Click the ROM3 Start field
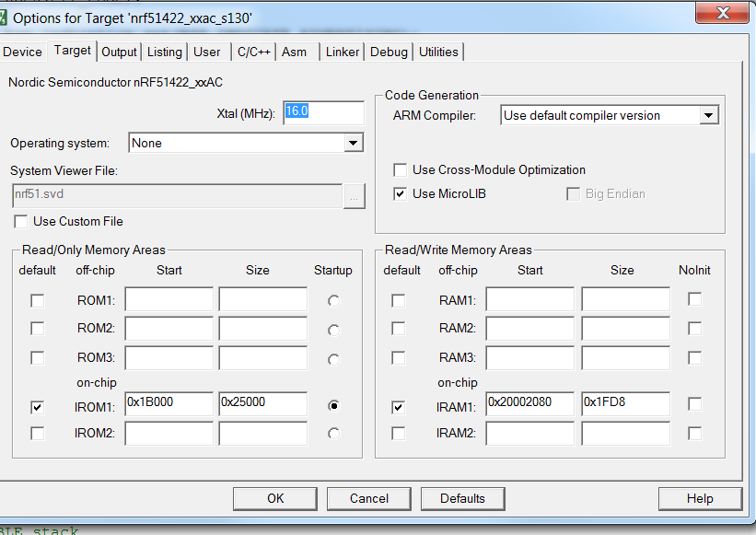The image size is (756, 535). coord(169,358)
